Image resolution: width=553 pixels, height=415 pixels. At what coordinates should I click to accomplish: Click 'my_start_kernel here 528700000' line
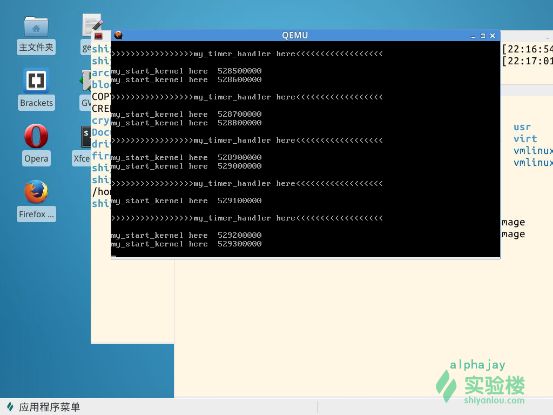click(187, 114)
